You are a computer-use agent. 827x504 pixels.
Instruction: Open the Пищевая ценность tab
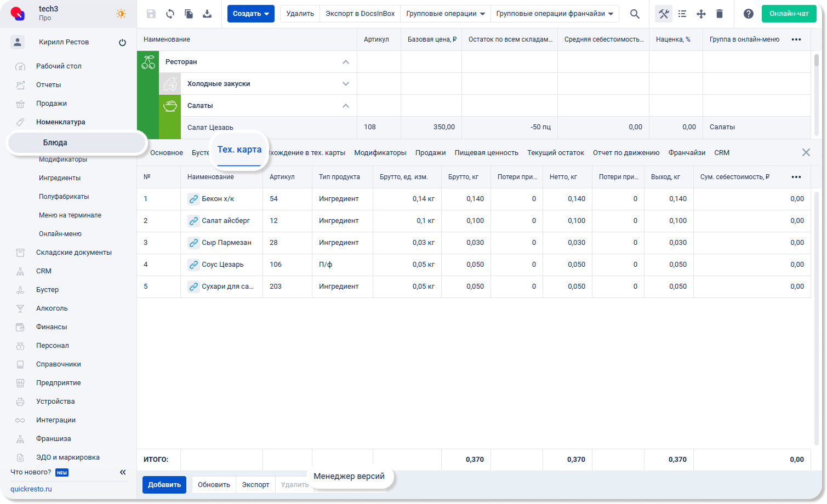coord(486,153)
